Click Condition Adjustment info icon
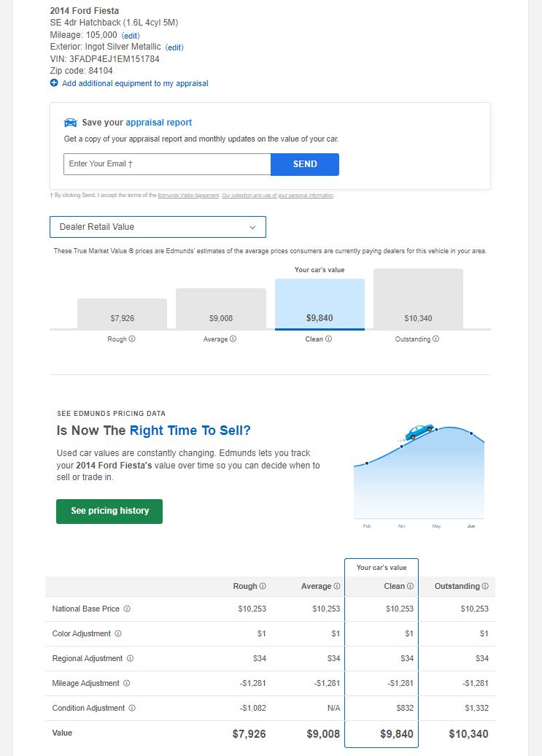The image size is (542, 756). (x=132, y=708)
